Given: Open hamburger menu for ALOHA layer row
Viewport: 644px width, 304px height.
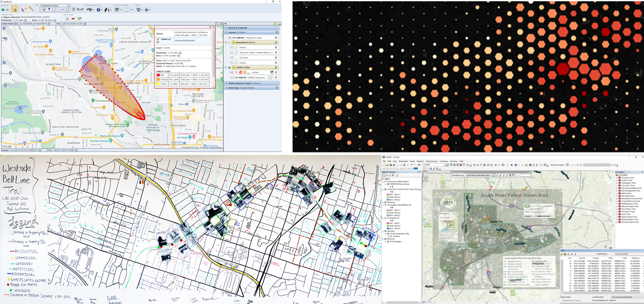Looking at the screenshot, I should [276, 72].
